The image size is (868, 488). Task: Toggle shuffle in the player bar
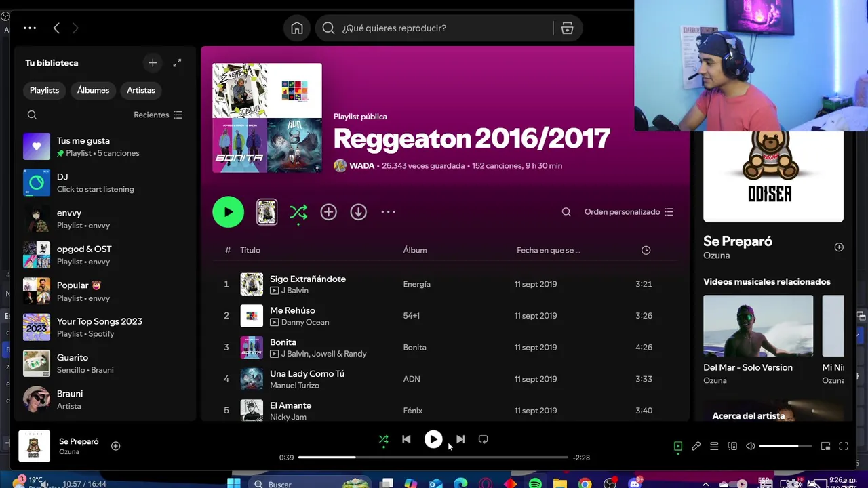tap(384, 439)
